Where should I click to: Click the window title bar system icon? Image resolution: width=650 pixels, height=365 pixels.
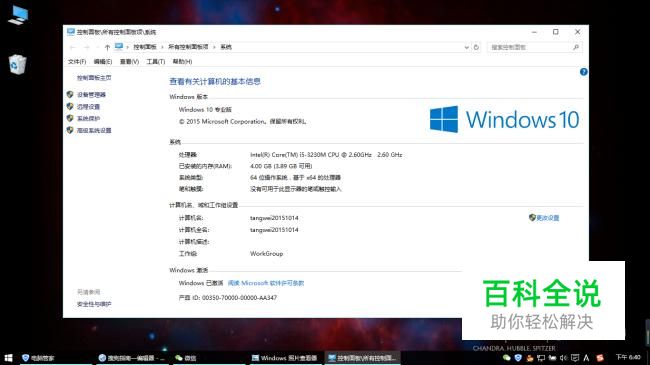(71, 32)
